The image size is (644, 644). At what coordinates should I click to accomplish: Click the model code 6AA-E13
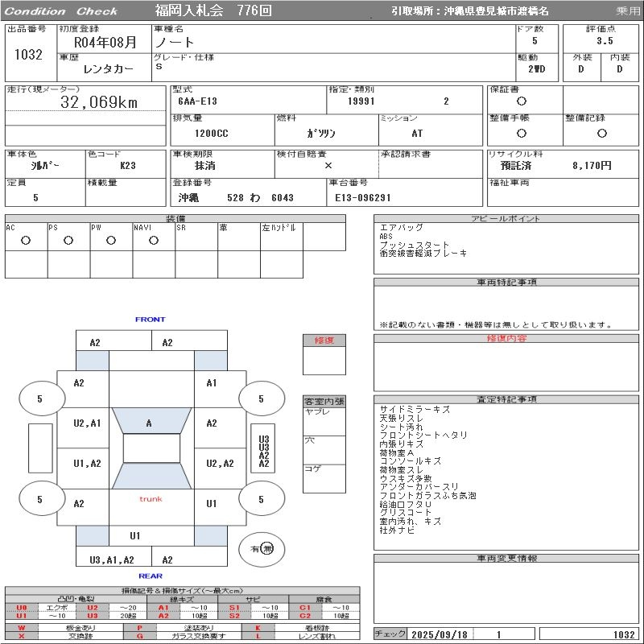pos(197,101)
